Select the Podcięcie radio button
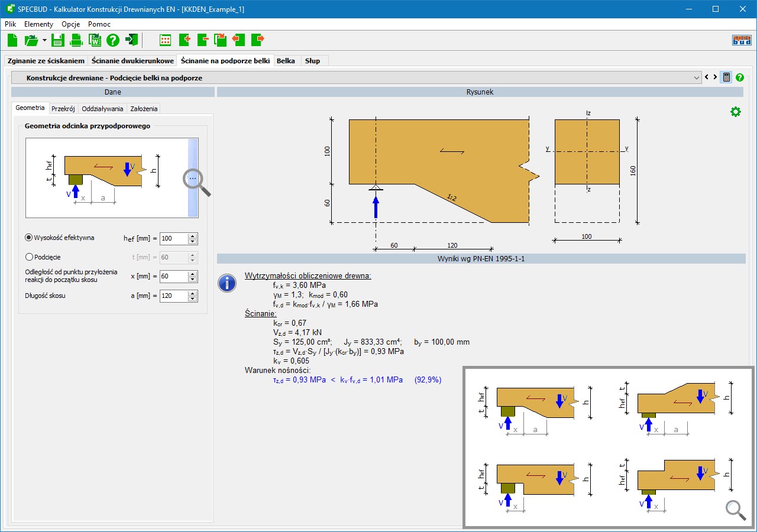 tap(29, 257)
